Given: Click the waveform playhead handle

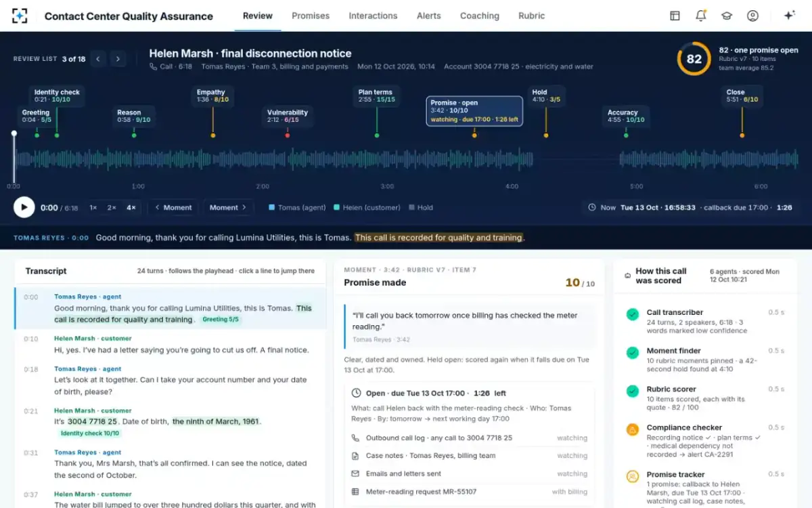Looking at the screenshot, I should coord(14,133).
